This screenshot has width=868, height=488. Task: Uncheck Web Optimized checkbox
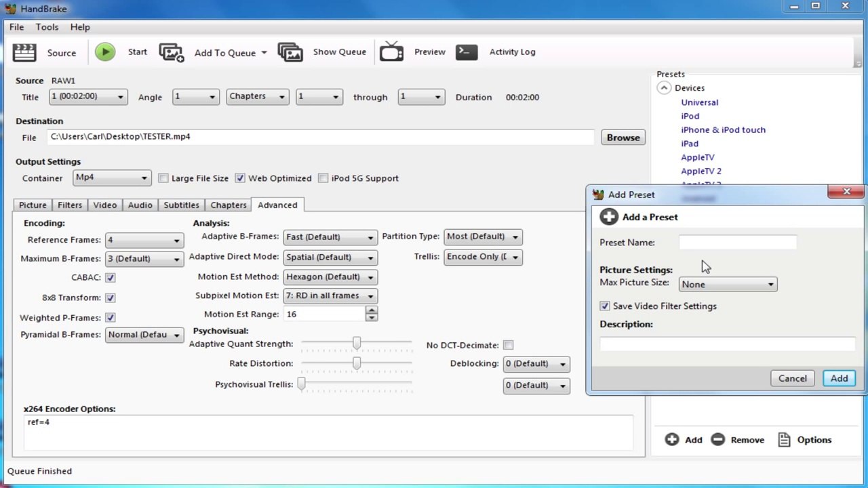(x=240, y=178)
